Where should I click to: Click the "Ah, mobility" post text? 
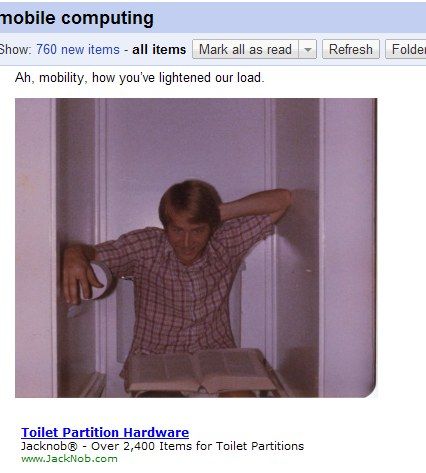(140, 78)
